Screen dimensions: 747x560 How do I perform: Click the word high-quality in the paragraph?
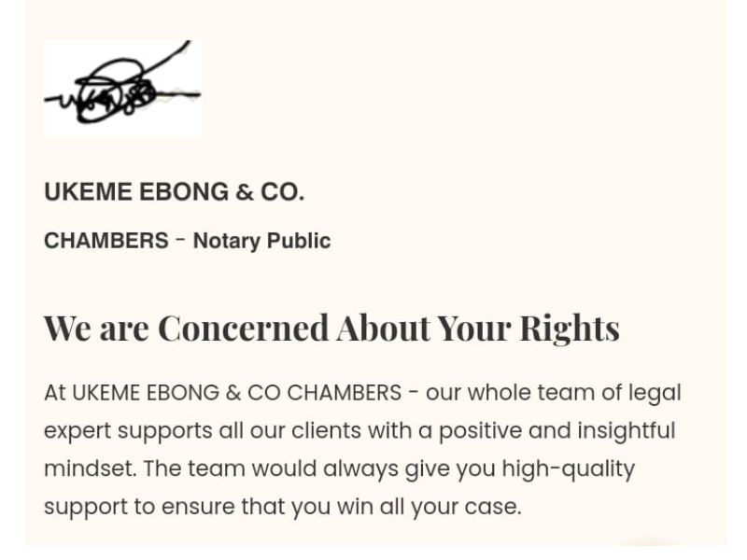(x=568, y=469)
